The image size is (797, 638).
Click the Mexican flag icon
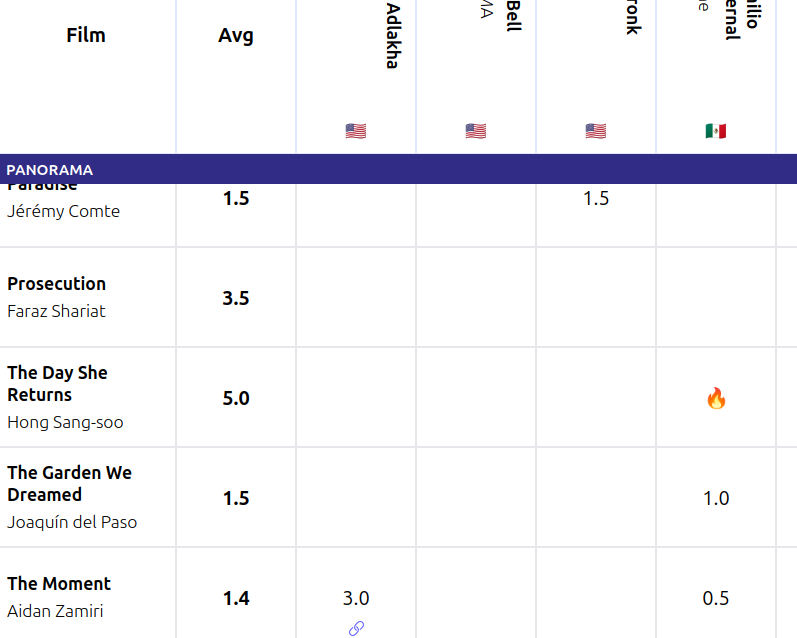coord(716,131)
